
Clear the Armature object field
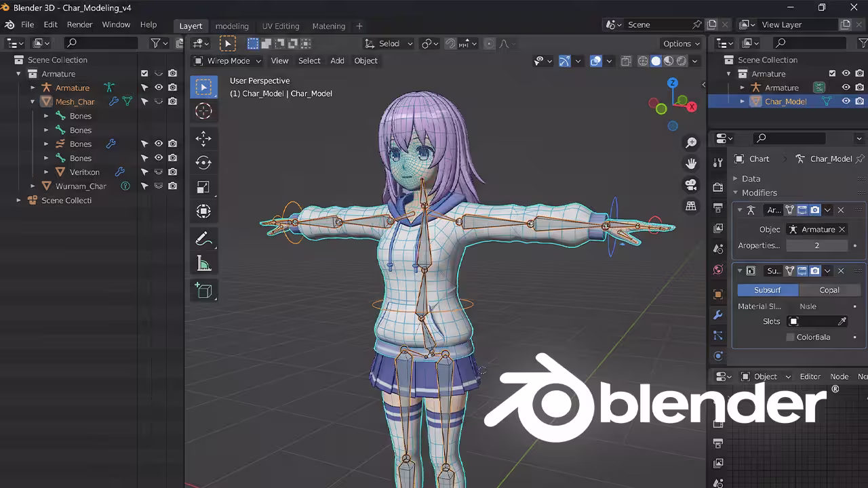842,230
